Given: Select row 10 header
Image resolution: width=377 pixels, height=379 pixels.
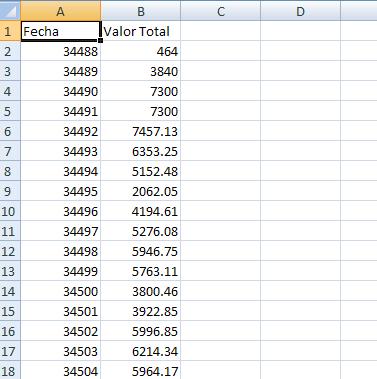Looking at the screenshot, I should tap(10, 211).
